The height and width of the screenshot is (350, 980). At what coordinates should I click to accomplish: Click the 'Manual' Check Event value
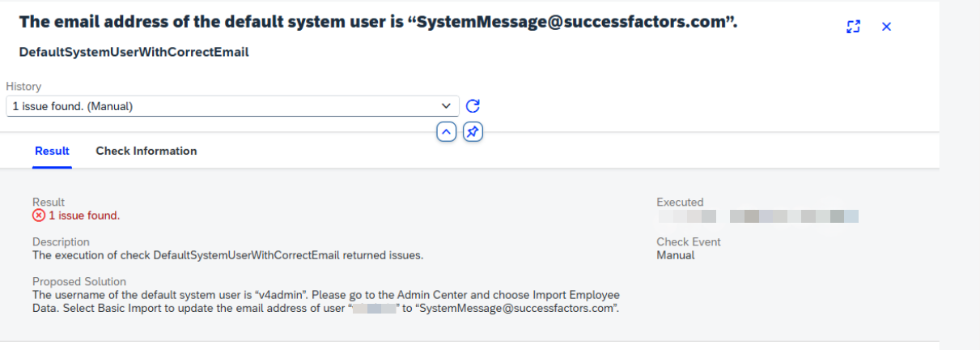click(x=676, y=255)
